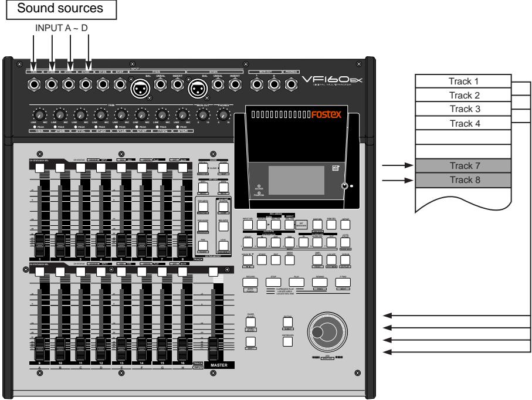Click the MON OUT L jack
532x400 pixels.
tap(257, 84)
